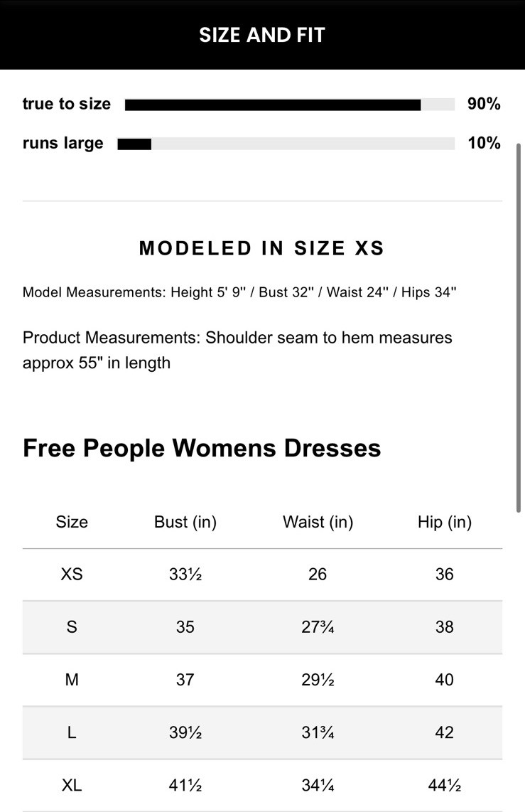This screenshot has height=812, width=525.
Task: Click the Bust (in) column header
Action: [185, 522]
